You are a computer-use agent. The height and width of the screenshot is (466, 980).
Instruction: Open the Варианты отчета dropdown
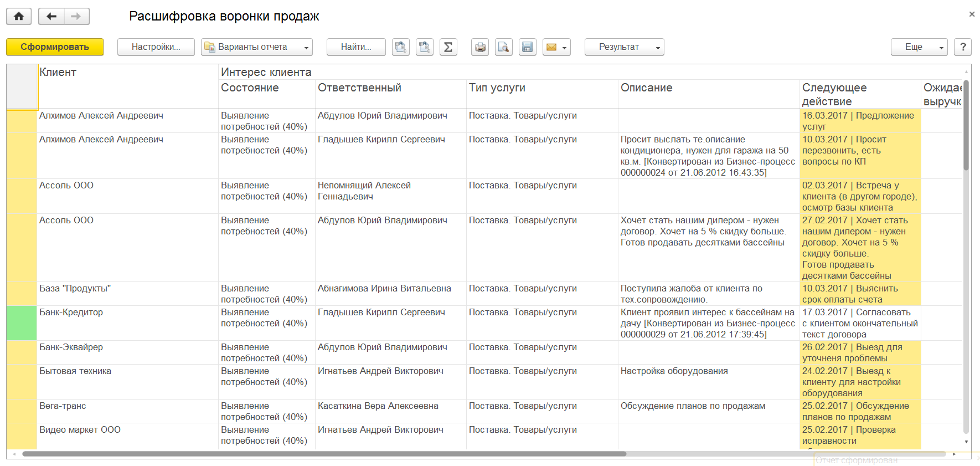coord(257,47)
